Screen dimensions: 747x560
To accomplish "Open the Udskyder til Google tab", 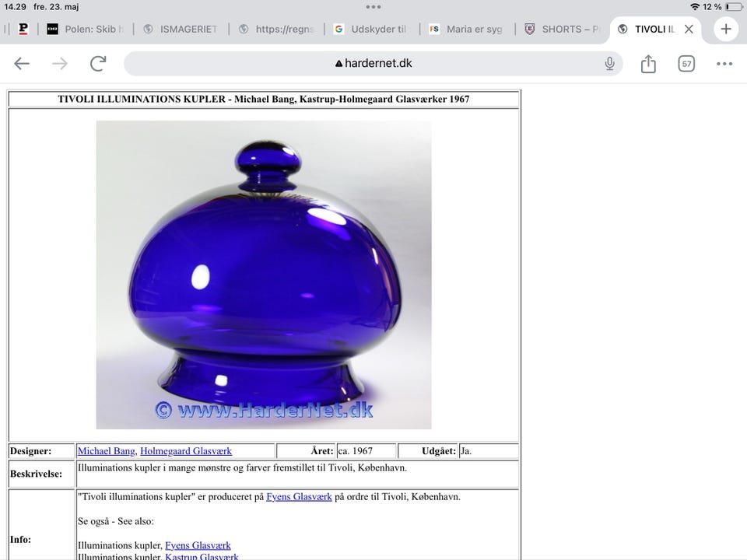I will [x=371, y=29].
